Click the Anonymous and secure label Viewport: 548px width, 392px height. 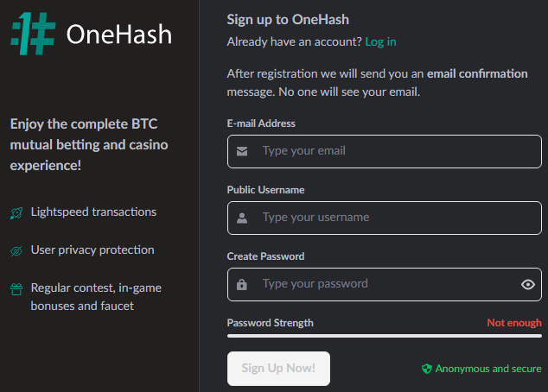[488, 369]
